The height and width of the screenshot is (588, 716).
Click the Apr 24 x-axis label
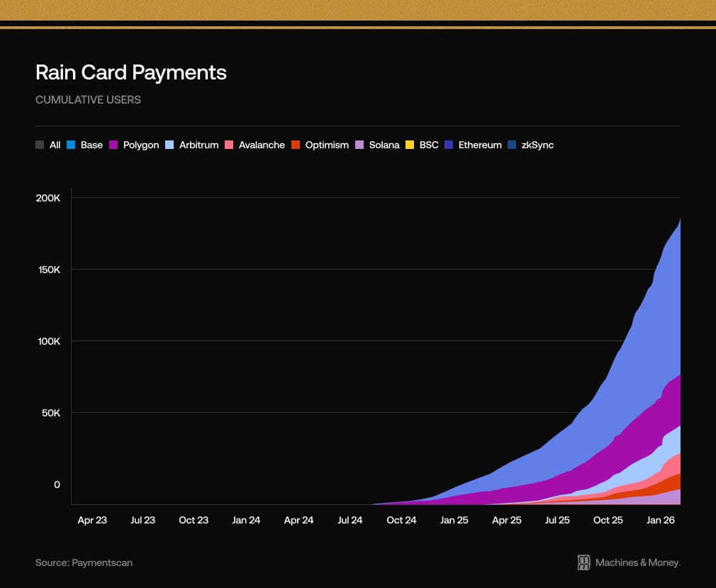298,520
